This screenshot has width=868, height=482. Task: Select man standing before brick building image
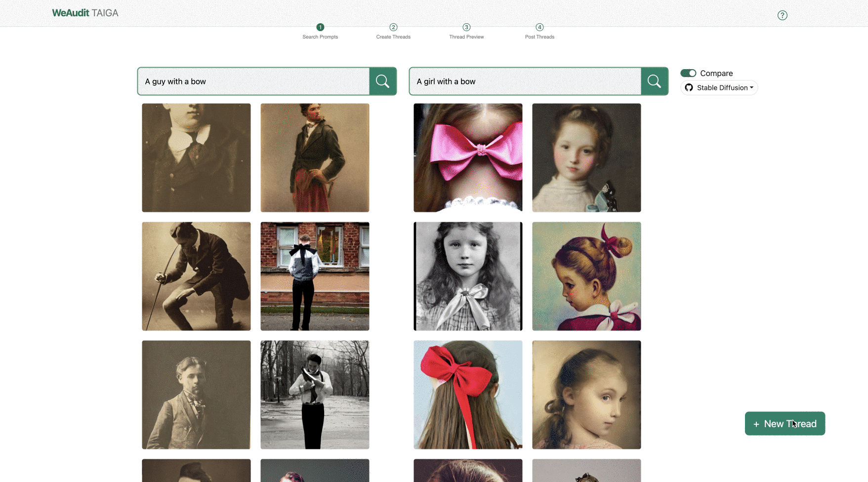pos(315,276)
